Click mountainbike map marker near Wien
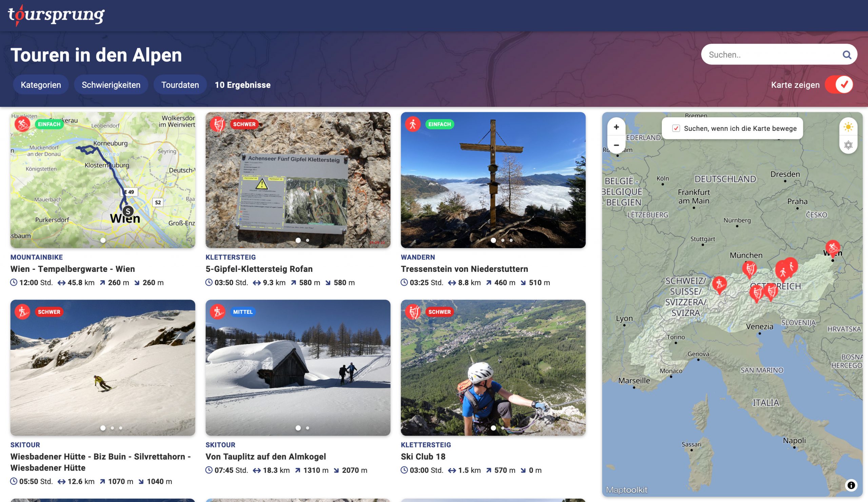 (832, 247)
